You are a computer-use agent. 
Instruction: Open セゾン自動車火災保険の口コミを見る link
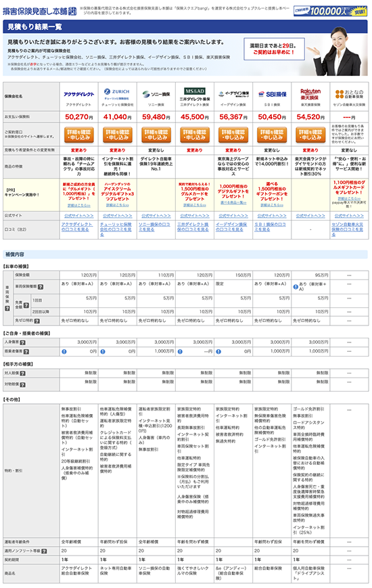[347, 229]
